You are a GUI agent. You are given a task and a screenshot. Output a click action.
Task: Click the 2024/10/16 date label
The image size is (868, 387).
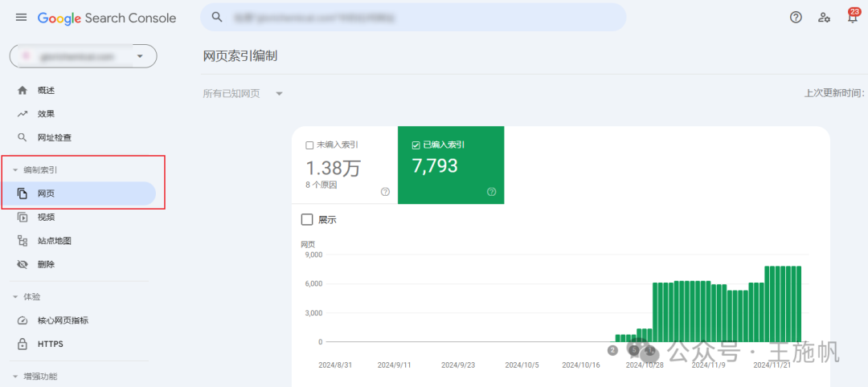(x=581, y=365)
